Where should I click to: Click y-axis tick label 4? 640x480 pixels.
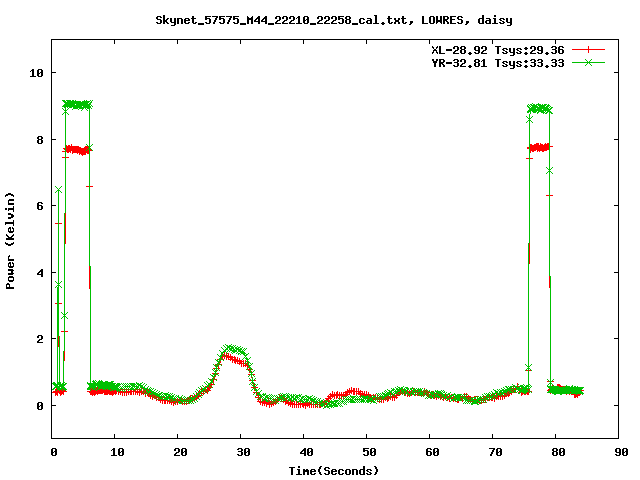(x=40, y=273)
